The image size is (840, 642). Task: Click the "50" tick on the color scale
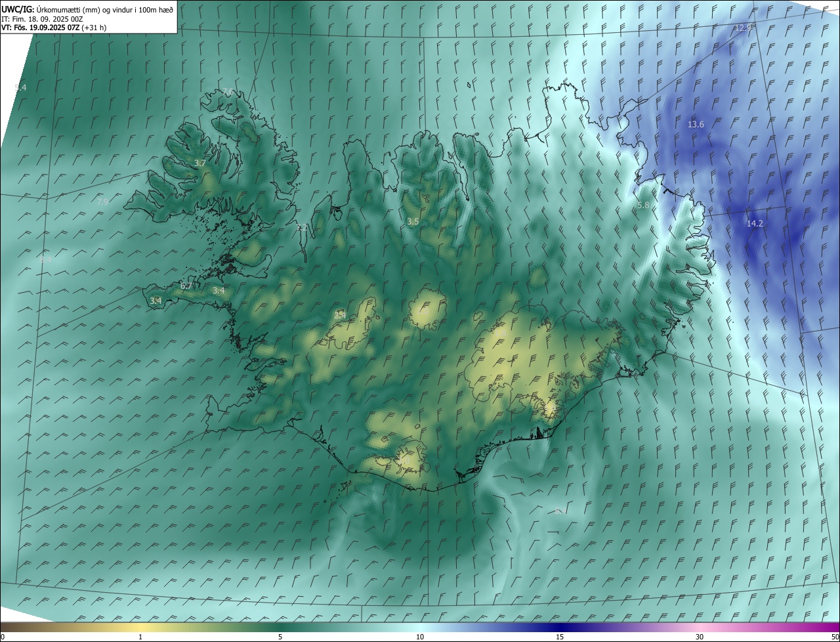click(x=835, y=637)
